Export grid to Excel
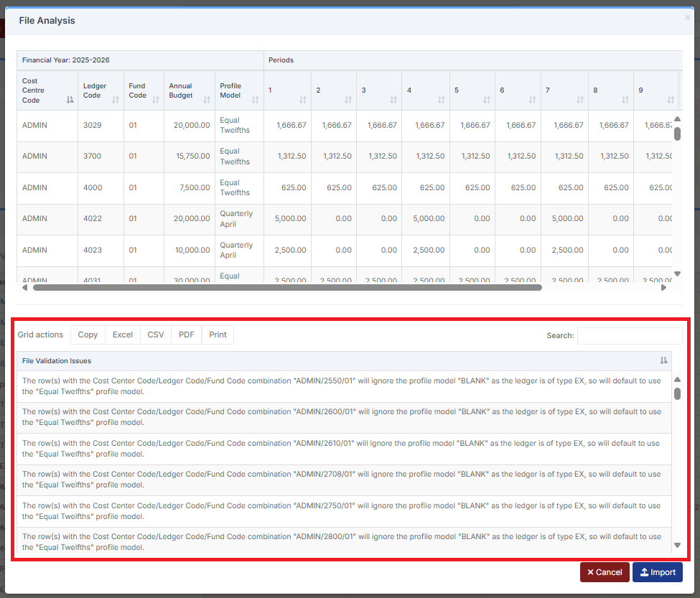Image resolution: width=700 pixels, height=598 pixels. tap(122, 335)
